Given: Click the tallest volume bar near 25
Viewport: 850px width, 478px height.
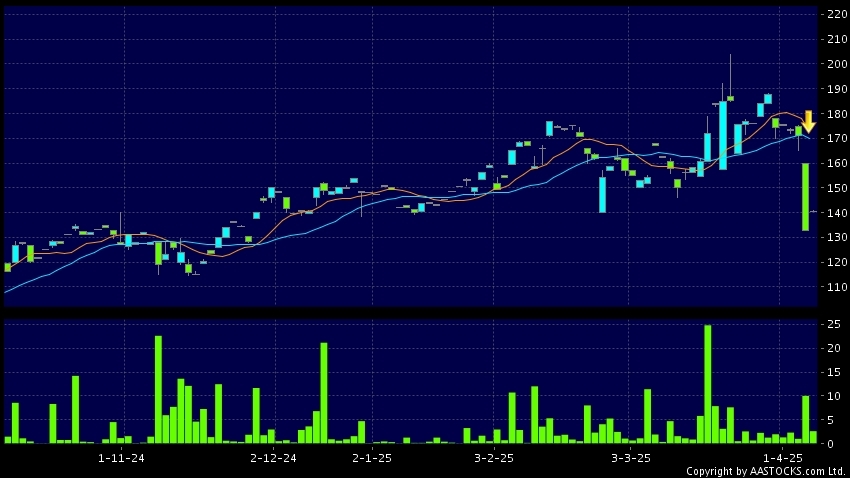Looking at the screenshot, I should coord(707,384).
